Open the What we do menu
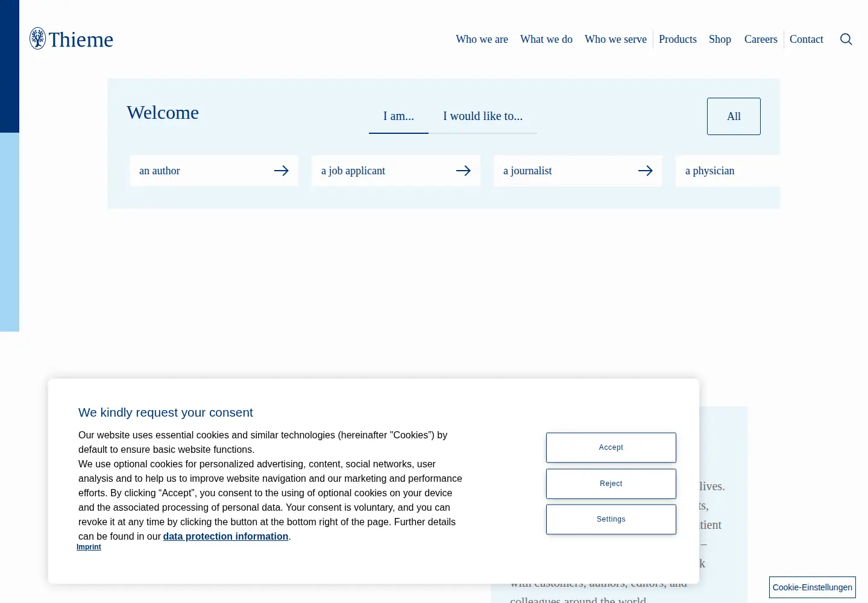The image size is (868, 603). [x=546, y=39]
